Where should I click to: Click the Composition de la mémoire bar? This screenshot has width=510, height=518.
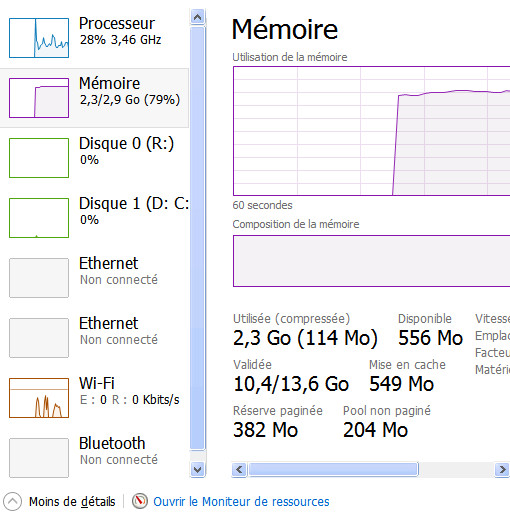pos(371,261)
